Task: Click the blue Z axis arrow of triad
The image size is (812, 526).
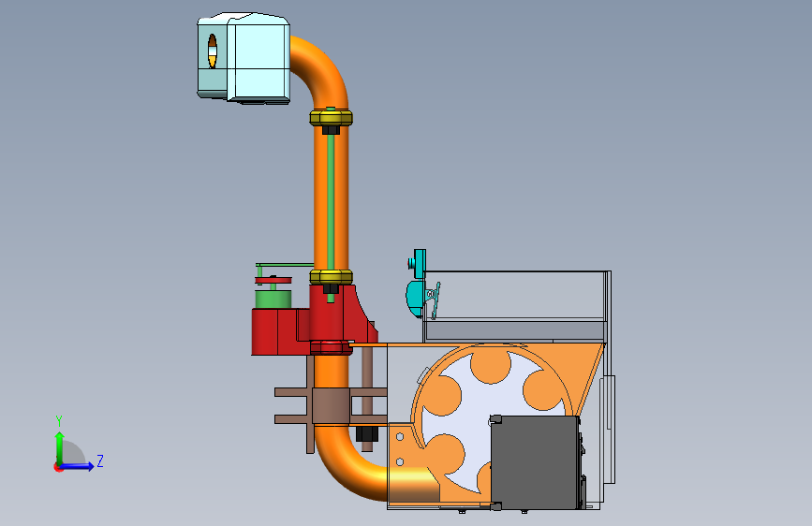Action: point(79,466)
